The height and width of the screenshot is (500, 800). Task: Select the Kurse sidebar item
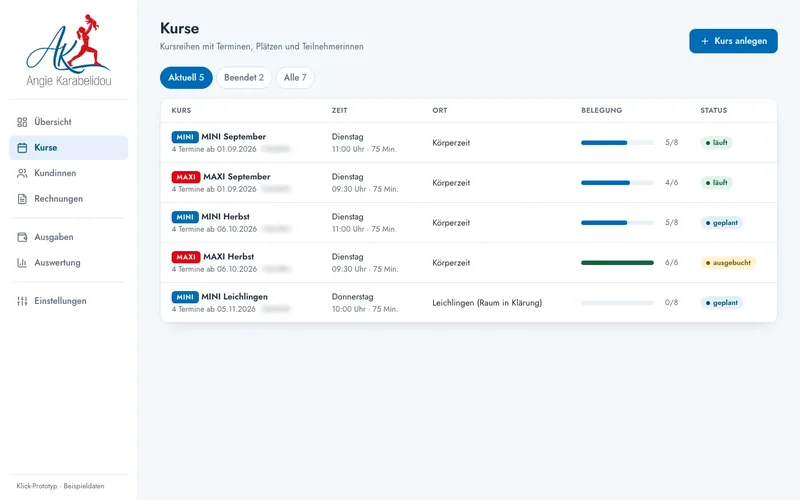[x=68, y=147]
